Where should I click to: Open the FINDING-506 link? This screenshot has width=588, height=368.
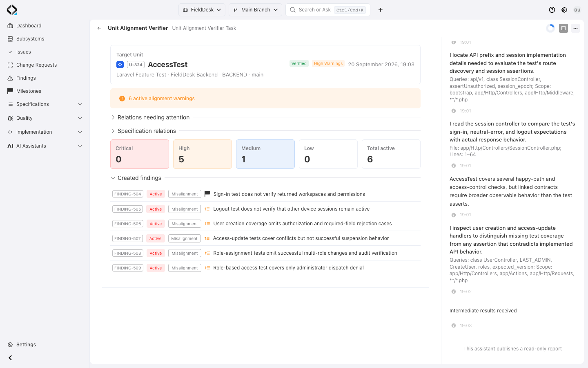(x=128, y=224)
